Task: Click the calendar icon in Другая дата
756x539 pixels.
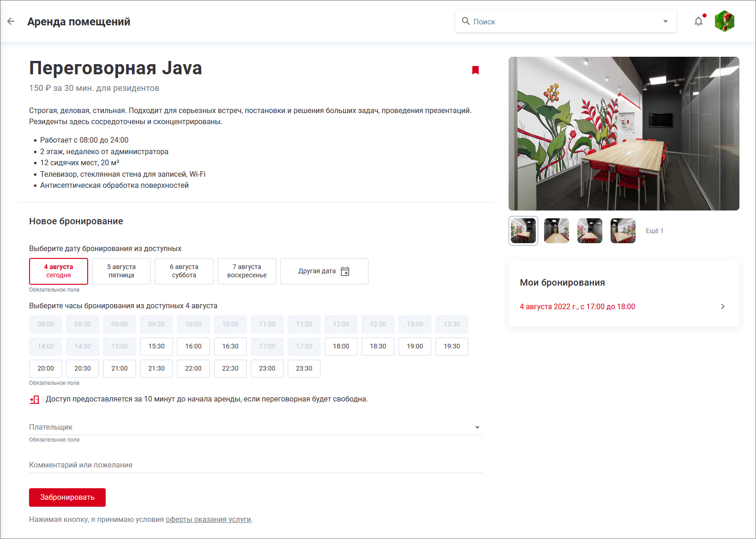Action: [x=345, y=271]
